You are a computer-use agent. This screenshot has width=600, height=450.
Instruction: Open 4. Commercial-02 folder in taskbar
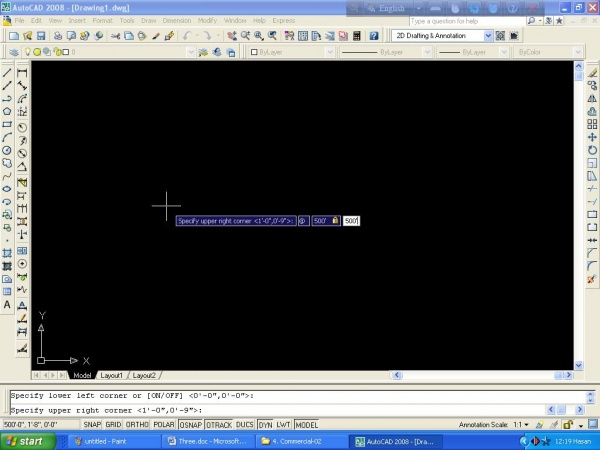pos(301,441)
